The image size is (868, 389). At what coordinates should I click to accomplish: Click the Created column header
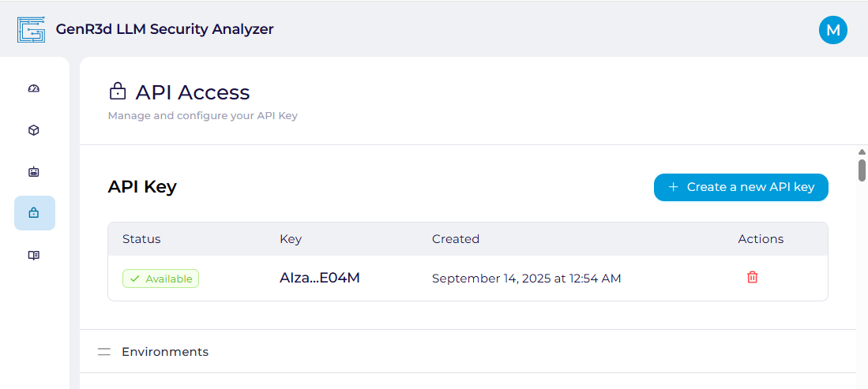455,239
